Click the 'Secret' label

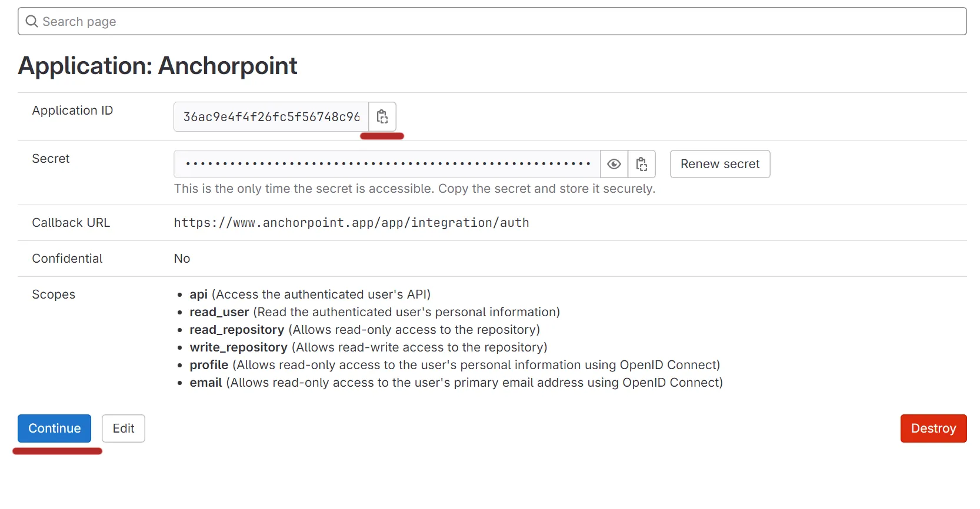[x=51, y=159]
